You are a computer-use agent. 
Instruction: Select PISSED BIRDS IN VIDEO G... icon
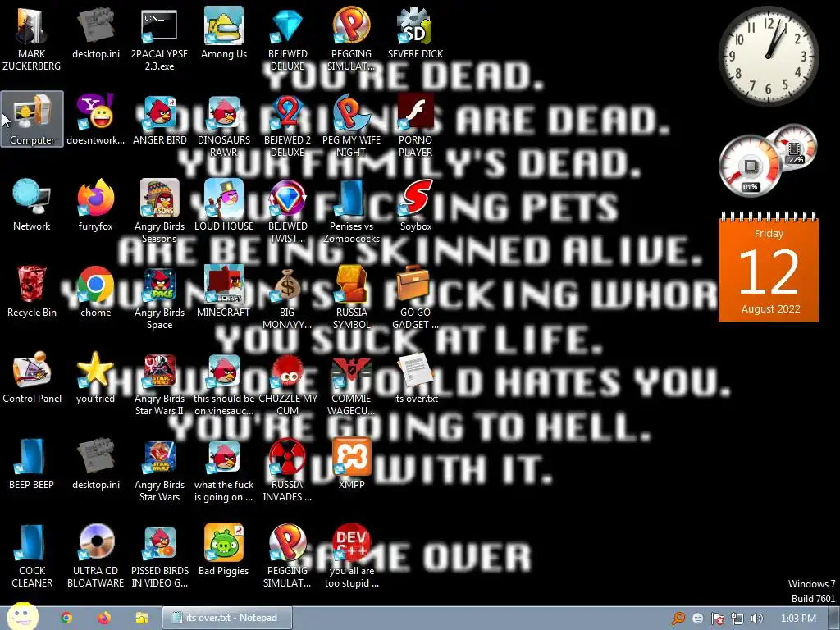pos(160,557)
